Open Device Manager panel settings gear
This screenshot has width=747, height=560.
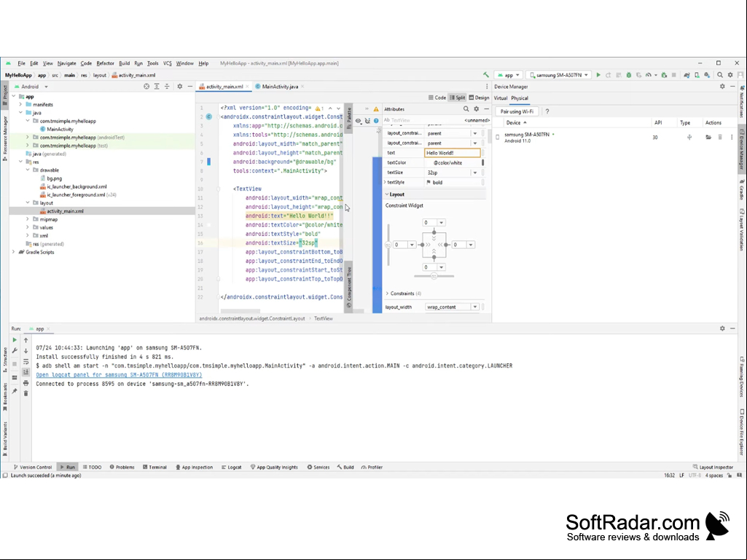click(722, 87)
